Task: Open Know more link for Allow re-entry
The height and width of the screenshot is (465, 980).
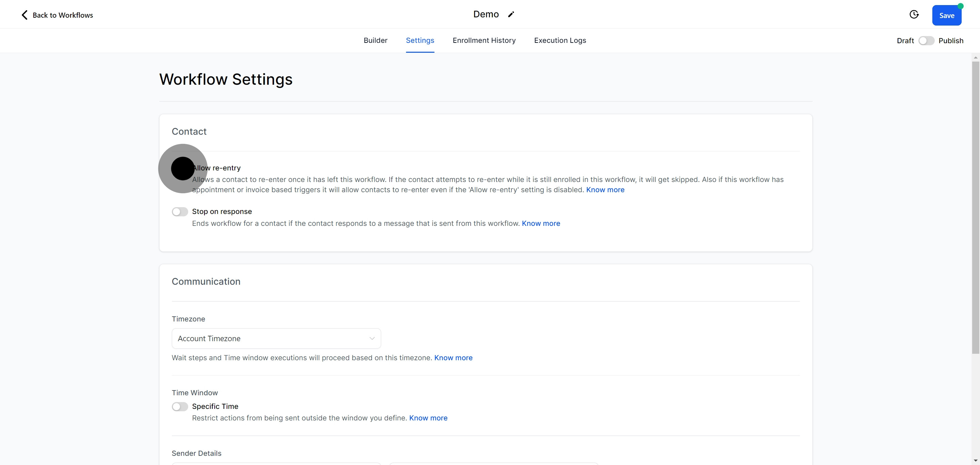Action: pos(605,190)
